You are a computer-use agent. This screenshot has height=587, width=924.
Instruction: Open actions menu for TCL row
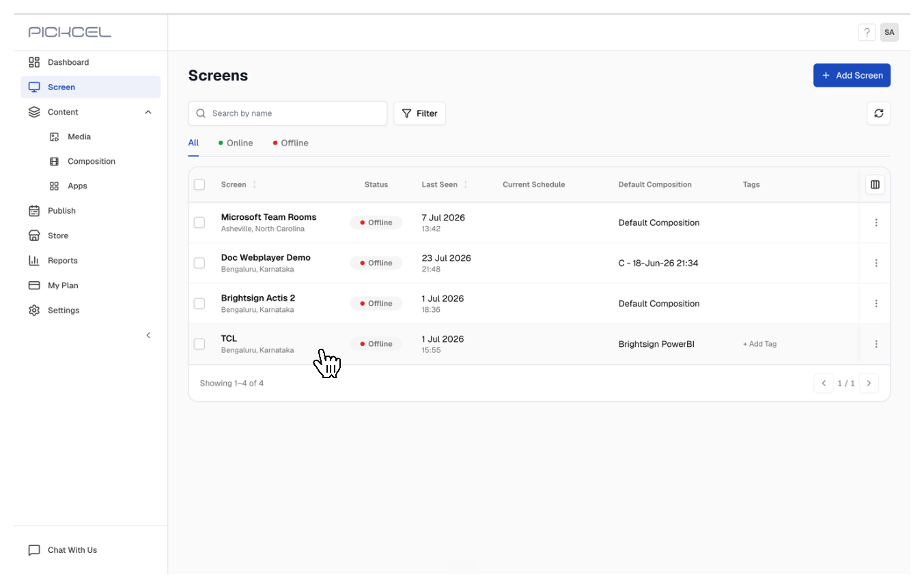coord(876,344)
